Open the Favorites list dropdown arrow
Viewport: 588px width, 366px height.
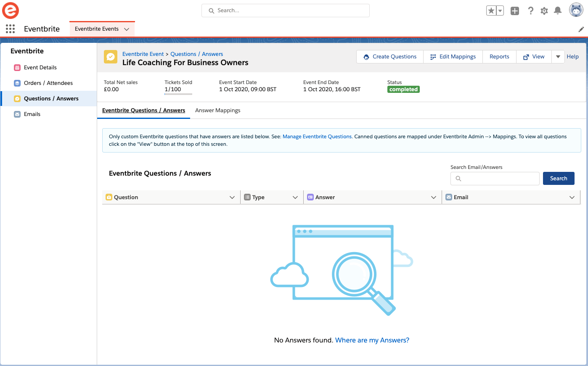500,11
